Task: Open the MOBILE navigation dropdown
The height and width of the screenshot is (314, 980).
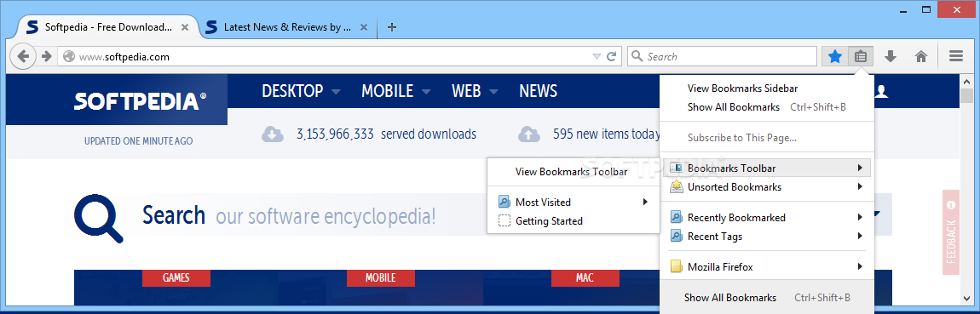Action: coord(396,91)
